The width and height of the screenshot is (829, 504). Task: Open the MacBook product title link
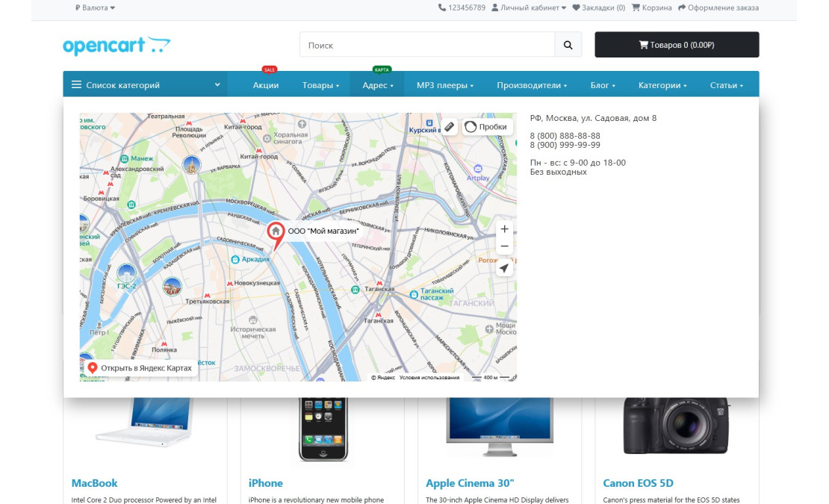tap(94, 483)
